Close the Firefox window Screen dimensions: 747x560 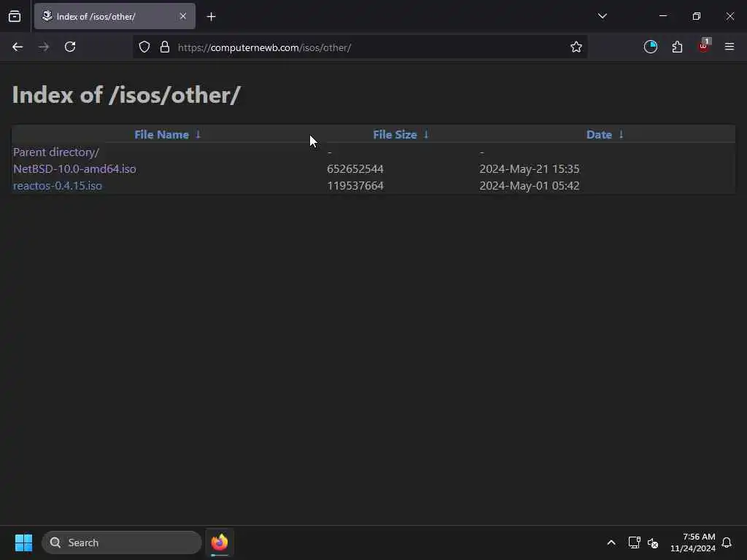(729, 16)
